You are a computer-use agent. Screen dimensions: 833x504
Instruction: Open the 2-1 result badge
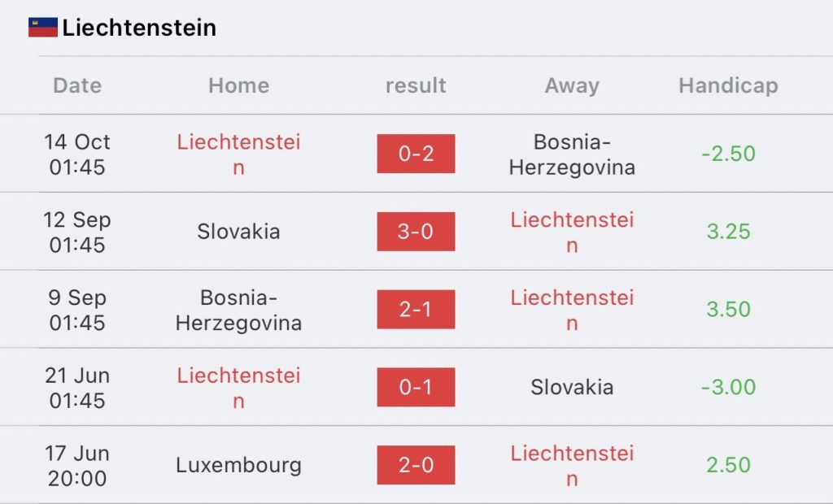pos(416,309)
